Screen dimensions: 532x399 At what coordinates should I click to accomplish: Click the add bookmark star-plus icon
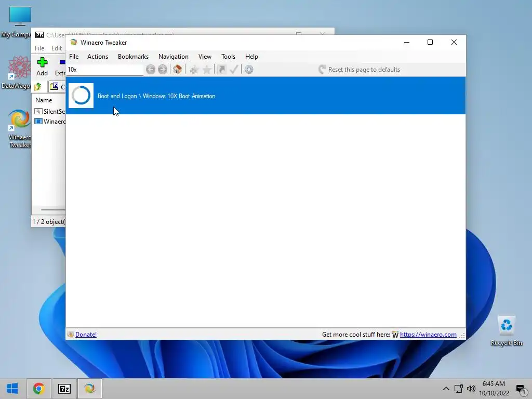(194, 70)
